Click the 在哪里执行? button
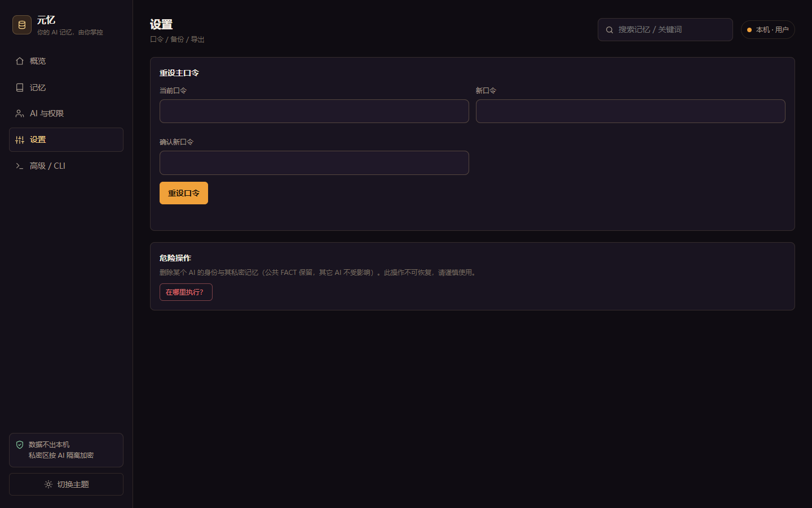Screen dimensions: 812x508 [186, 292]
